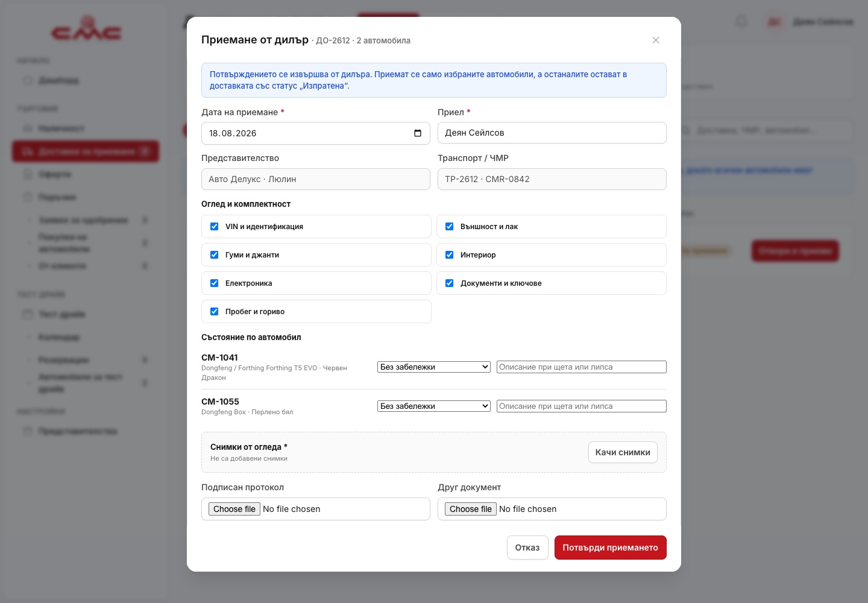The height and width of the screenshot is (603, 868).
Task: Toggle Външност и лак checkbox
Action: (x=449, y=227)
